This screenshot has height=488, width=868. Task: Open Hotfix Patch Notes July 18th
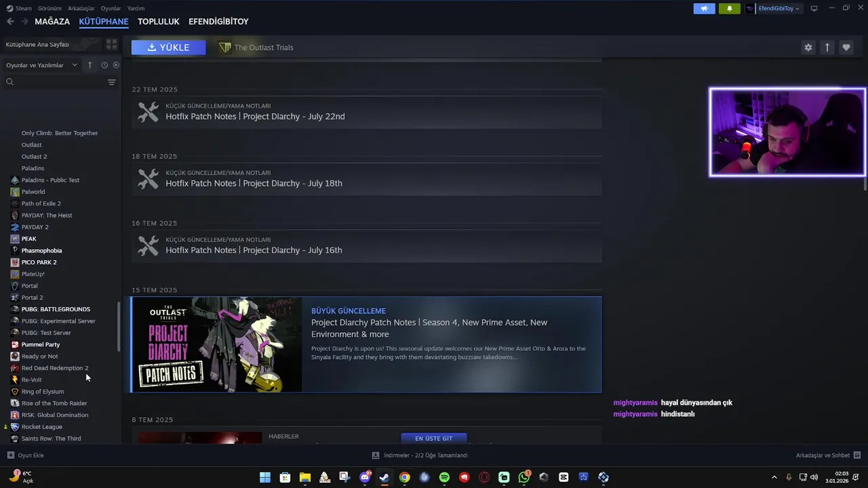click(366, 179)
